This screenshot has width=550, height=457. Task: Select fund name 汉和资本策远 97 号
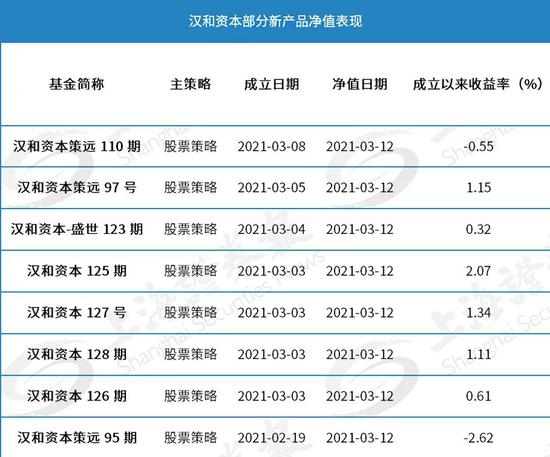[77, 188]
